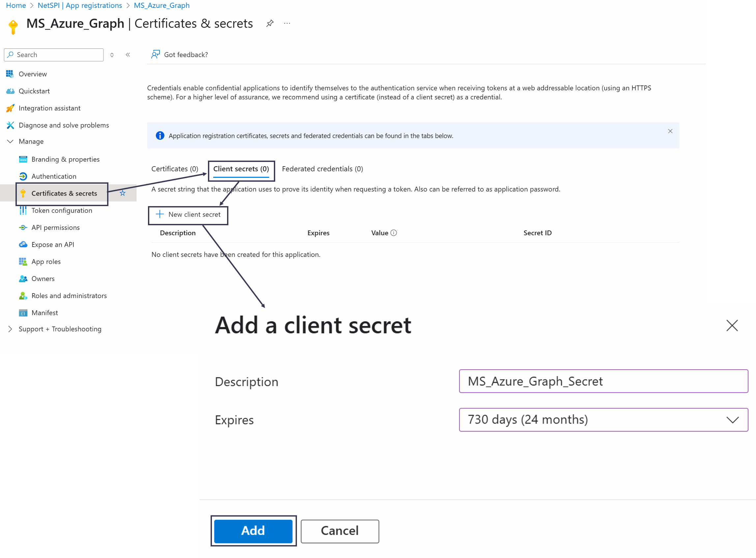Click the Branding & properties icon
The width and height of the screenshot is (756, 558).
pyautogui.click(x=23, y=159)
